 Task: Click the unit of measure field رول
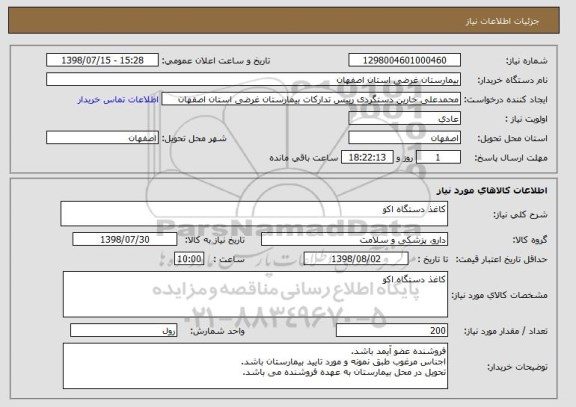[123, 331]
